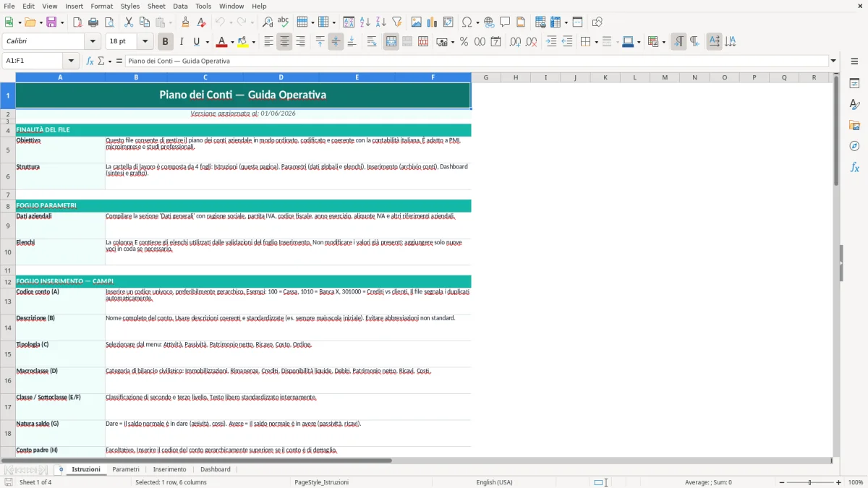This screenshot has width=868, height=488.
Task: Click the yellow background color swatch
Action: 243,42
